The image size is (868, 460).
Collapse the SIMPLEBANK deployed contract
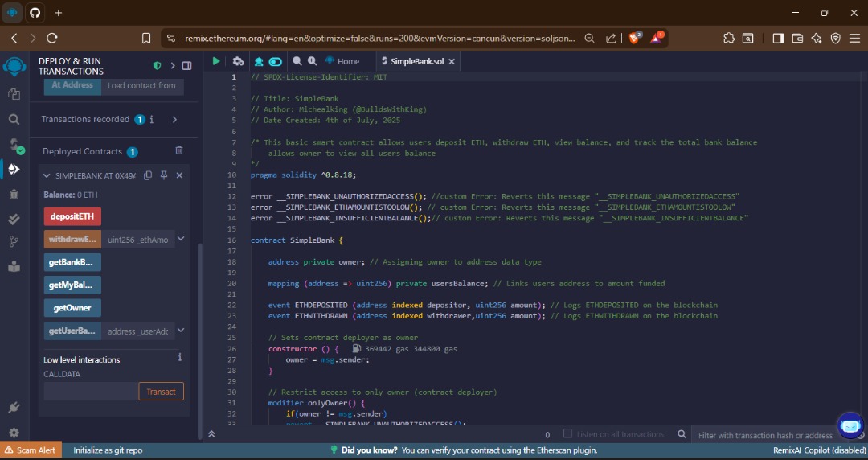(x=47, y=175)
